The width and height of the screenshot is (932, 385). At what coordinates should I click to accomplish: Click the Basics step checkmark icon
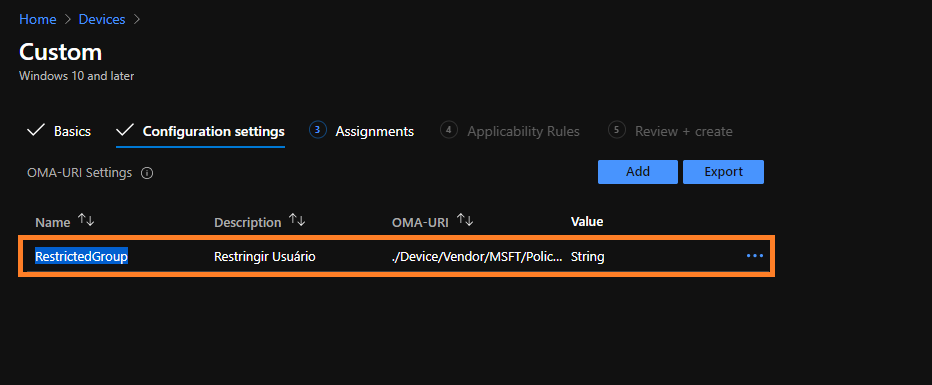[x=36, y=131]
